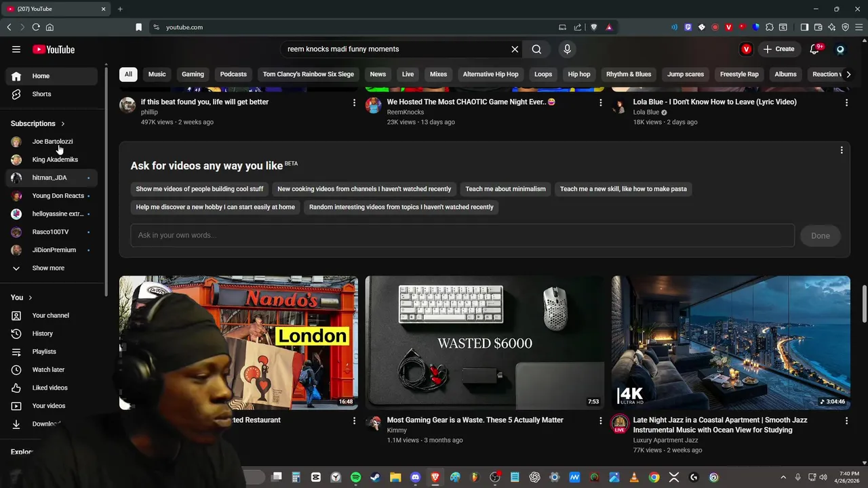Click the YouTube logo
868x488 pixels.
point(54,49)
